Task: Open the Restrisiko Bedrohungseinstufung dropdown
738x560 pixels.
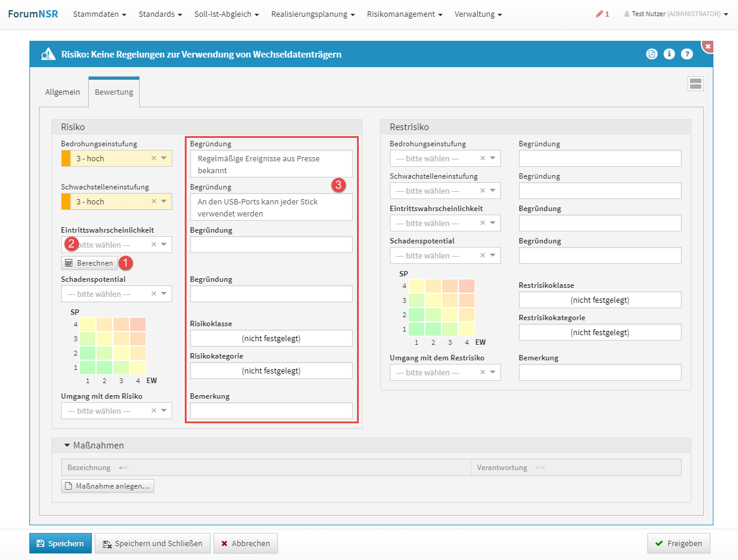Action: 493,158
